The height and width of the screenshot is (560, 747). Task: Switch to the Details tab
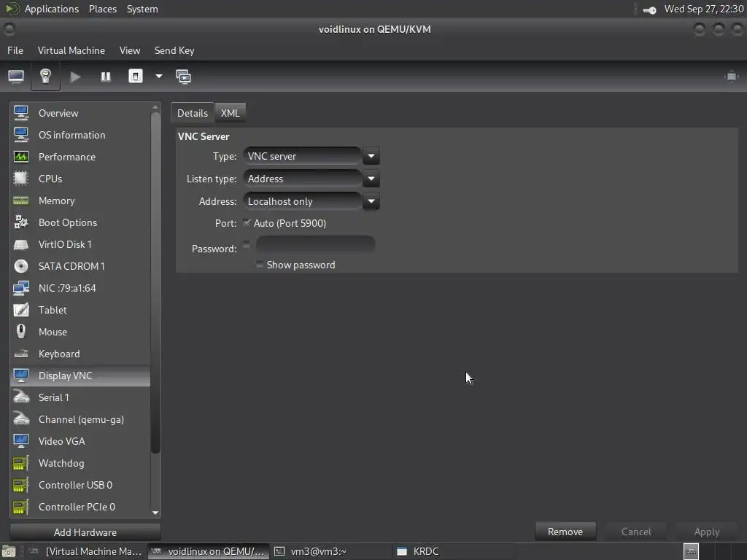[x=193, y=113]
